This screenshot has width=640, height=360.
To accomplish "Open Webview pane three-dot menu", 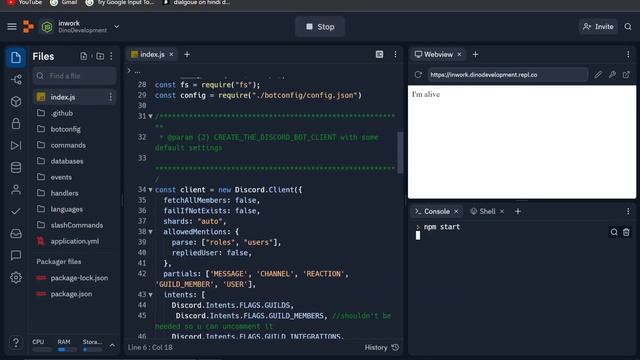I will point(628,54).
